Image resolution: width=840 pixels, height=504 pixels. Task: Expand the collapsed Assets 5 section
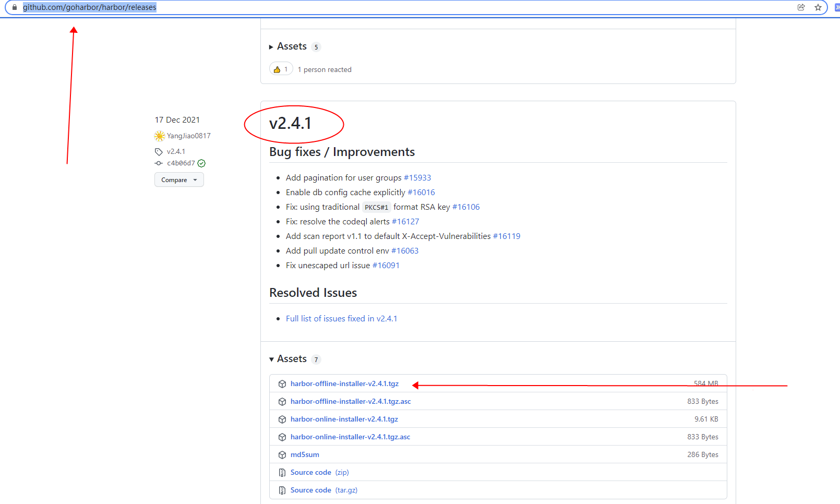pyautogui.click(x=294, y=46)
